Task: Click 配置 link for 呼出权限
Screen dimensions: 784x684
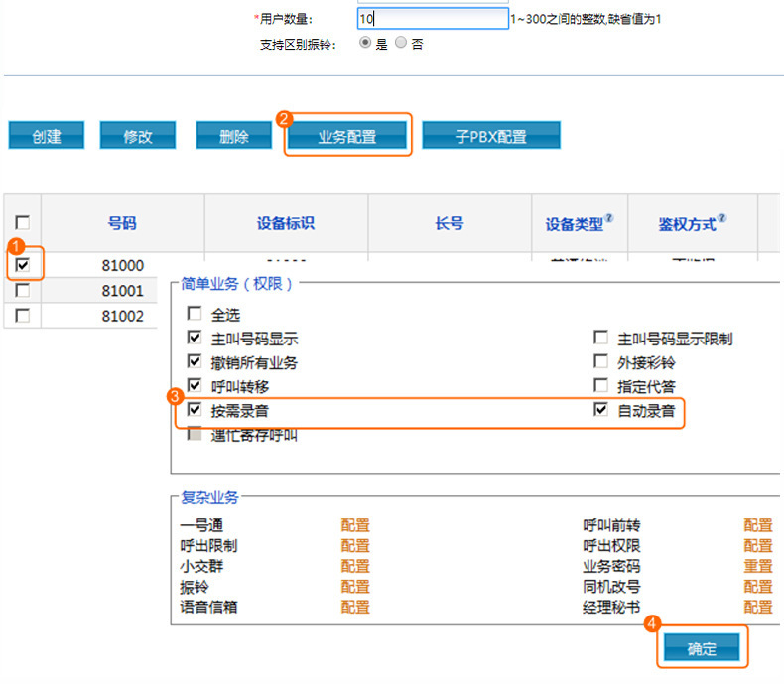Action: tap(758, 545)
